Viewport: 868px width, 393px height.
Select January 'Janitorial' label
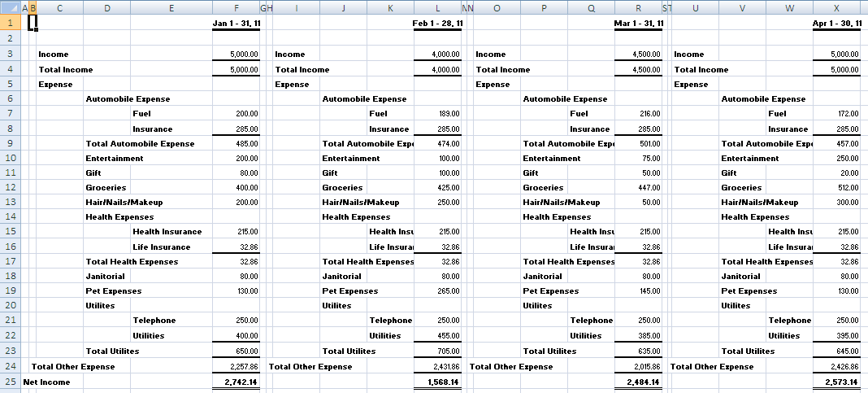[x=105, y=276]
